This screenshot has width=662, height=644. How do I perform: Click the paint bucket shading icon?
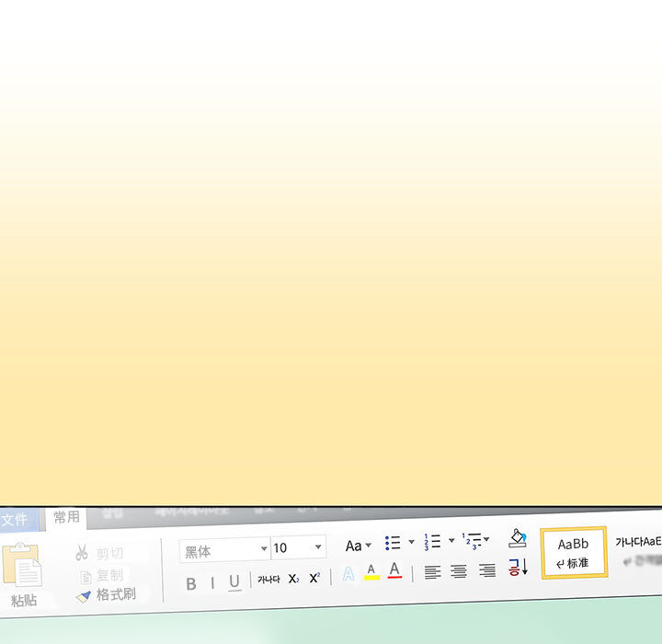pyautogui.click(x=518, y=537)
